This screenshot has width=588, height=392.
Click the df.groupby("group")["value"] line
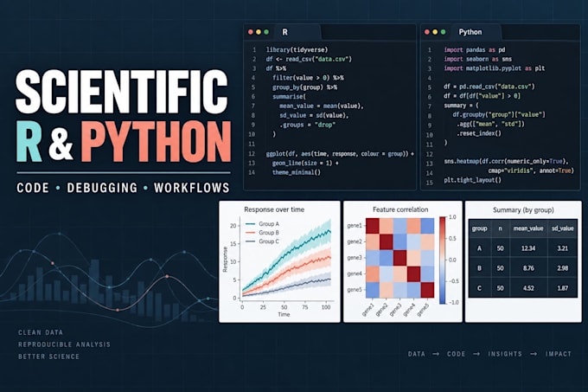coord(499,114)
